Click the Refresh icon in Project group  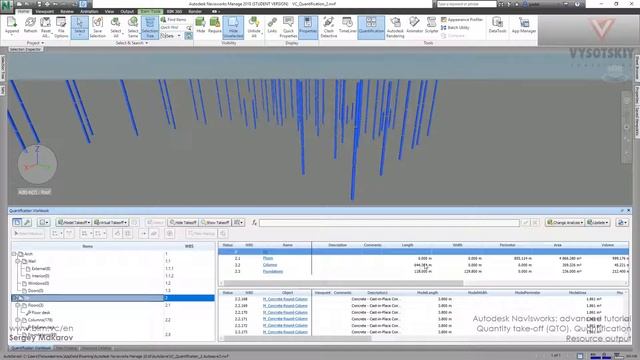point(30,26)
